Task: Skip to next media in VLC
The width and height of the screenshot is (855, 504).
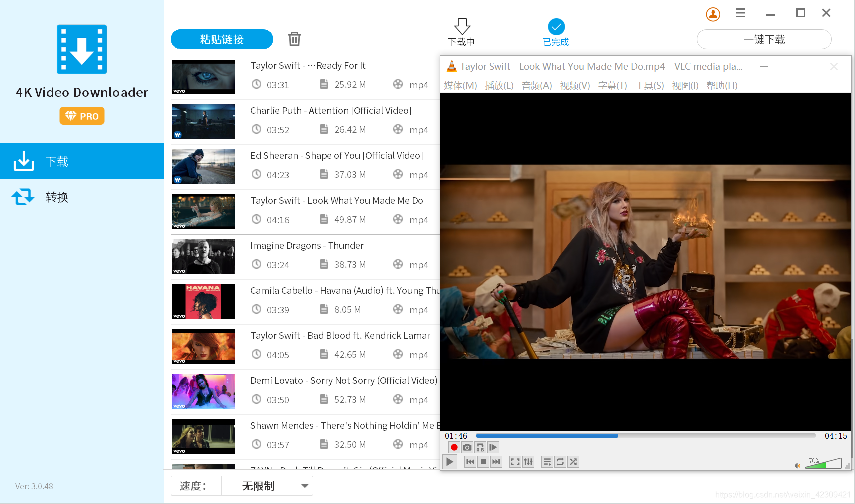Action: [x=496, y=462]
